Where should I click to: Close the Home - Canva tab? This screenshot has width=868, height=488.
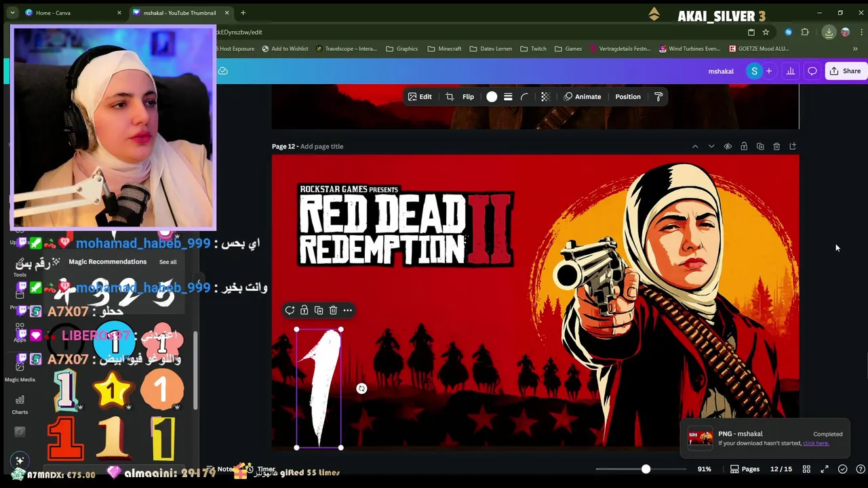(x=119, y=13)
